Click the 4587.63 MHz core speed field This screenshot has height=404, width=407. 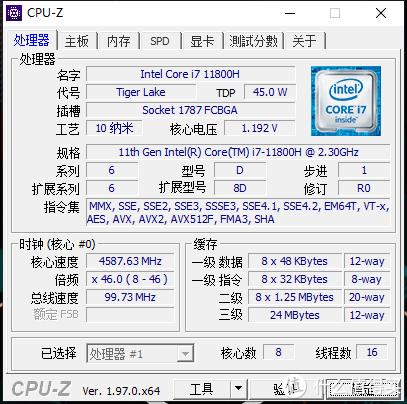130,261
